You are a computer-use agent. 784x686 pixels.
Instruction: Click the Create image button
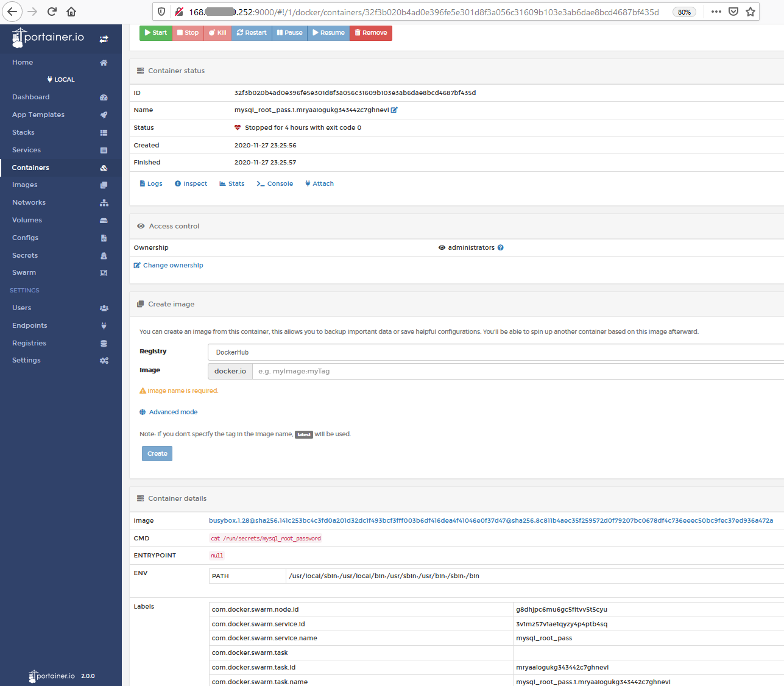(157, 453)
